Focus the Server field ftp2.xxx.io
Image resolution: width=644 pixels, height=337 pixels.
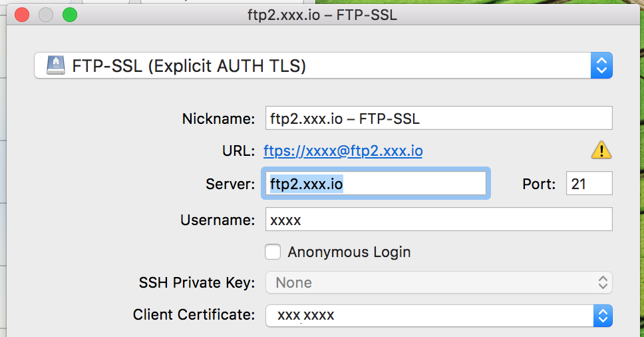pos(376,183)
